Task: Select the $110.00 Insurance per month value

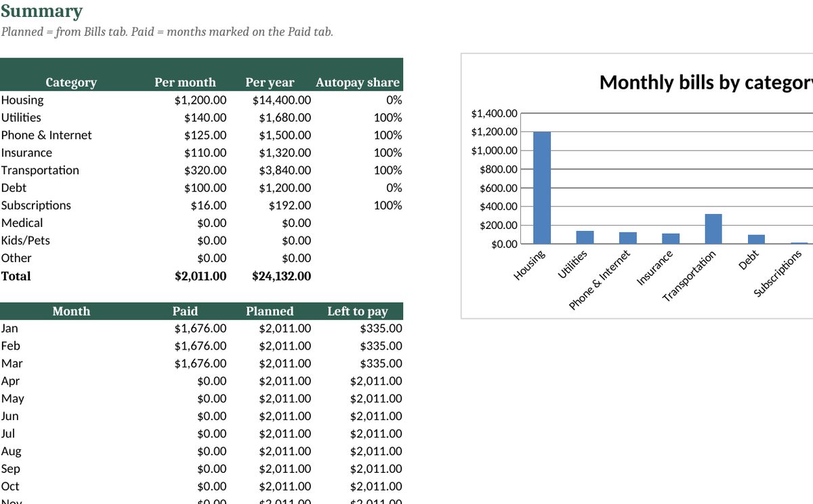Action: (205, 153)
